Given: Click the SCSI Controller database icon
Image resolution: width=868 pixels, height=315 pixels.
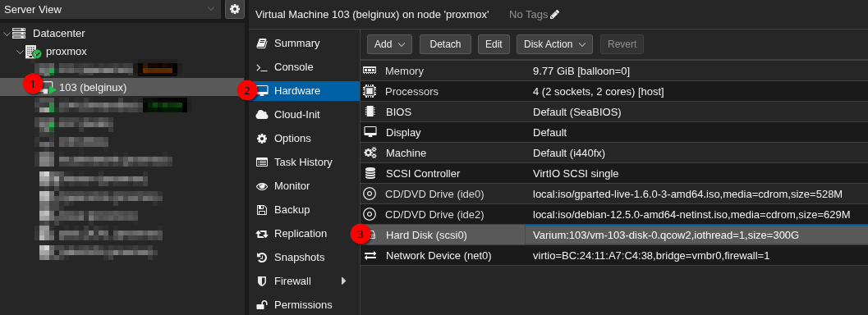Looking at the screenshot, I should point(370,174).
